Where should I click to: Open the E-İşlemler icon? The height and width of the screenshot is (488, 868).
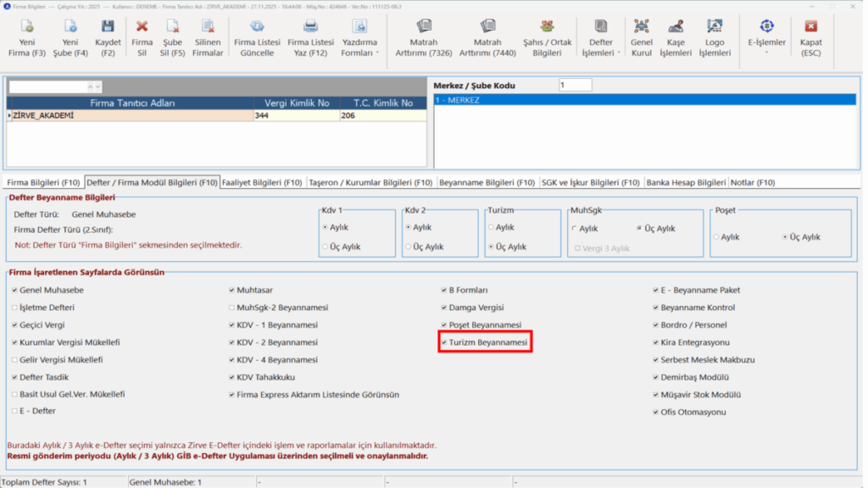(x=766, y=26)
